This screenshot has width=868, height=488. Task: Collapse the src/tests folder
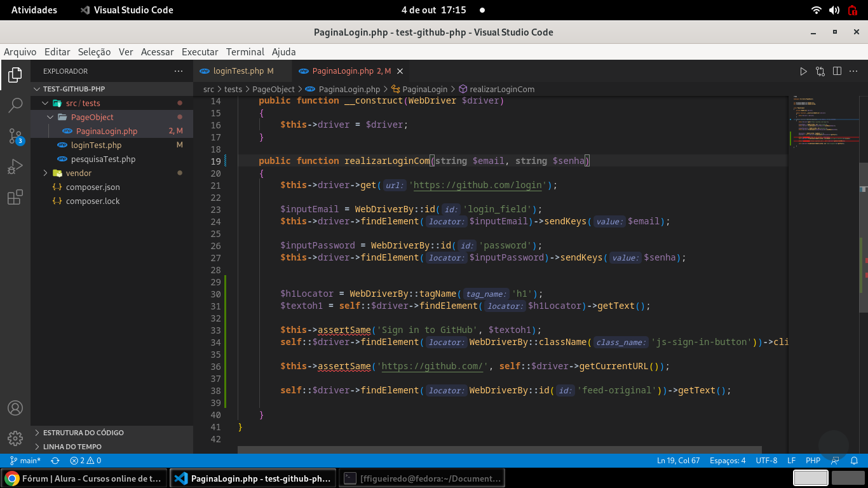point(112,103)
